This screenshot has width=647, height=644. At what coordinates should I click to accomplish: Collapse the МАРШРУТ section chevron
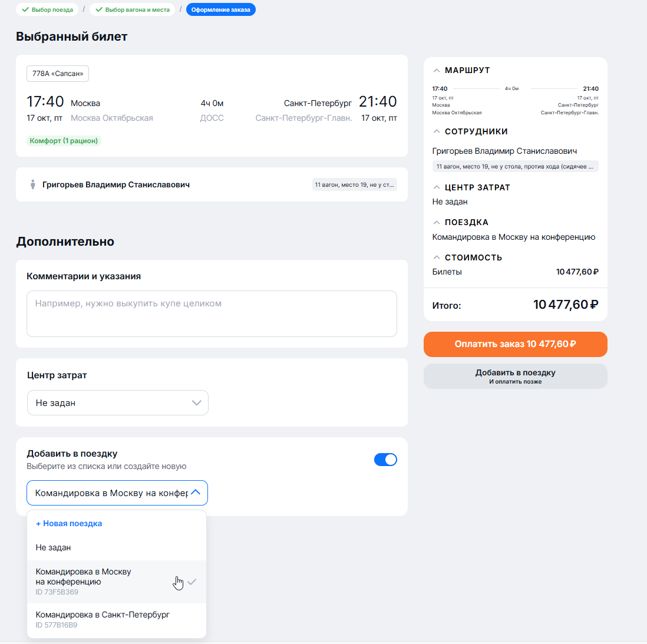[437, 70]
